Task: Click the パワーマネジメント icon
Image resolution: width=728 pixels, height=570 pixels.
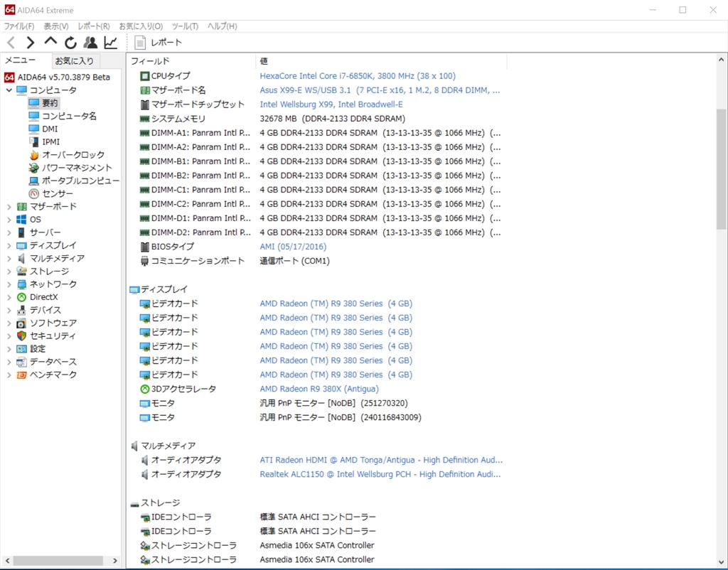Action: click(33, 168)
